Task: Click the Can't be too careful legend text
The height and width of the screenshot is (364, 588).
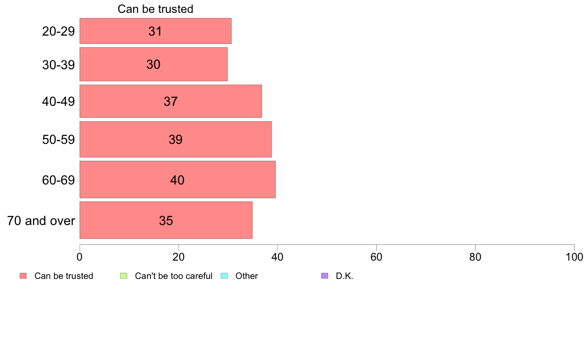Action: [x=174, y=276]
